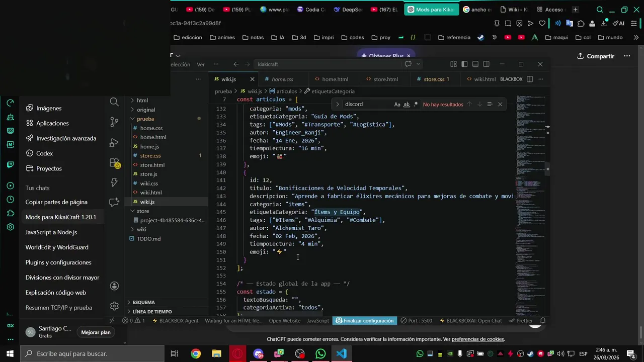
Task: Open Opera extensions cube icon
Action: click(581, 23)
